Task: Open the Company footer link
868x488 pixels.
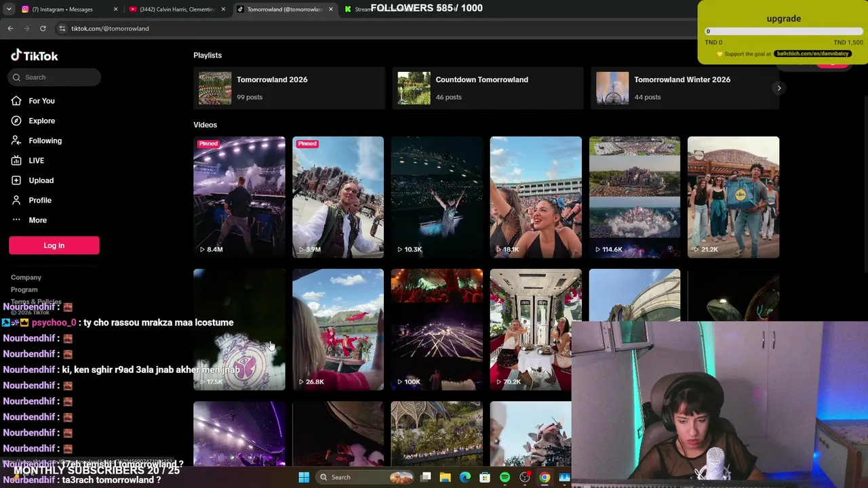Action: (x=26, y=277)
